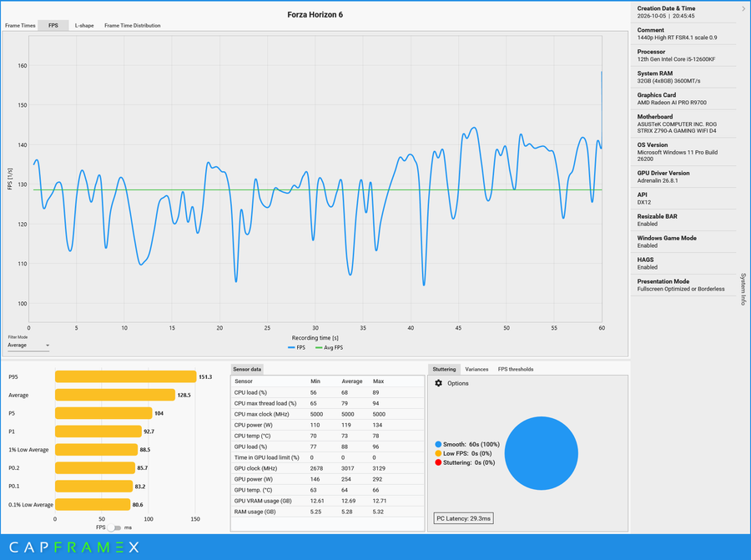Click the red Stuttering legend dot
The height and width of the screenshot is (560, 751).
point(438,462)
